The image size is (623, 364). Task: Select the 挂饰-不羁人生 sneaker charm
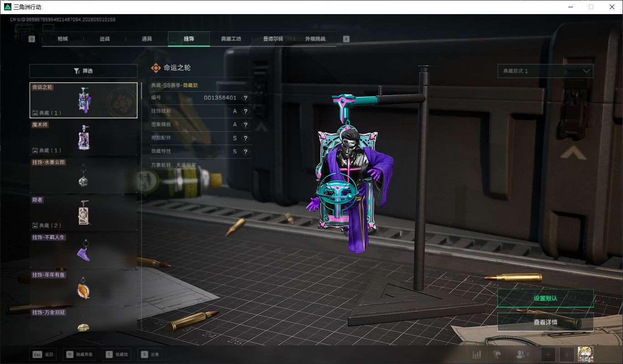click(83, 250)
